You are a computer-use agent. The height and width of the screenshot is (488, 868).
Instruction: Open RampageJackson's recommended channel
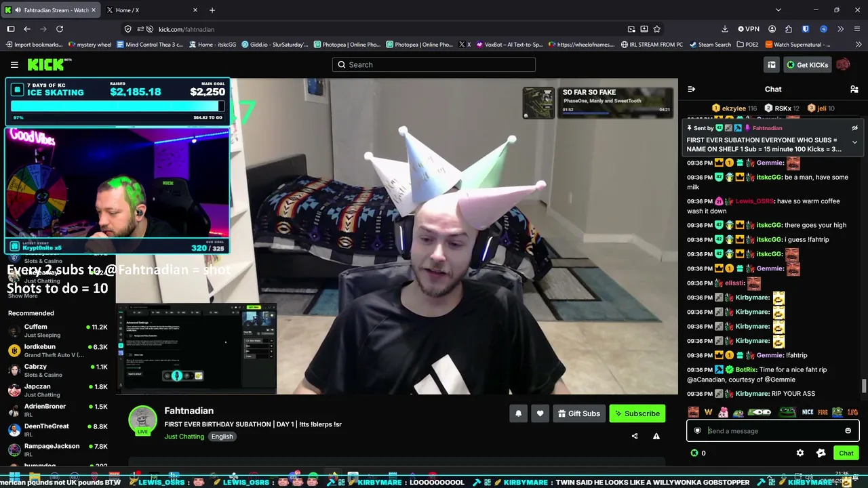(58, 450)
